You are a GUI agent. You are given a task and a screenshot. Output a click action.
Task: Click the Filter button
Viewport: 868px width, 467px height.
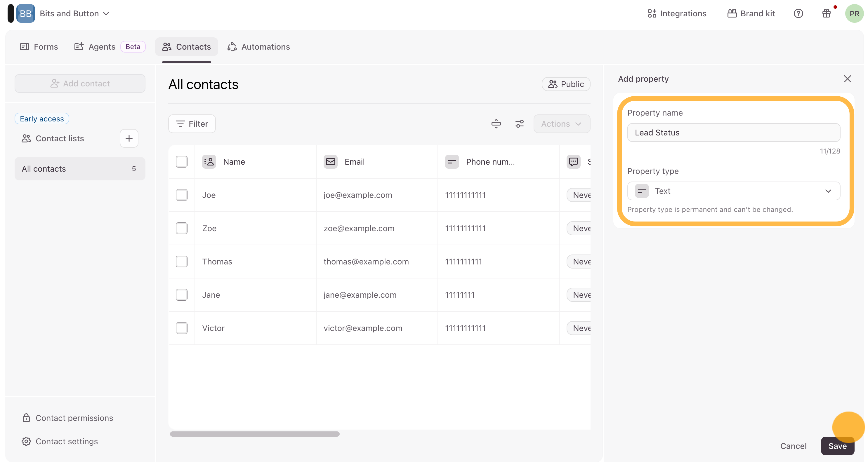tap(192, 124)
